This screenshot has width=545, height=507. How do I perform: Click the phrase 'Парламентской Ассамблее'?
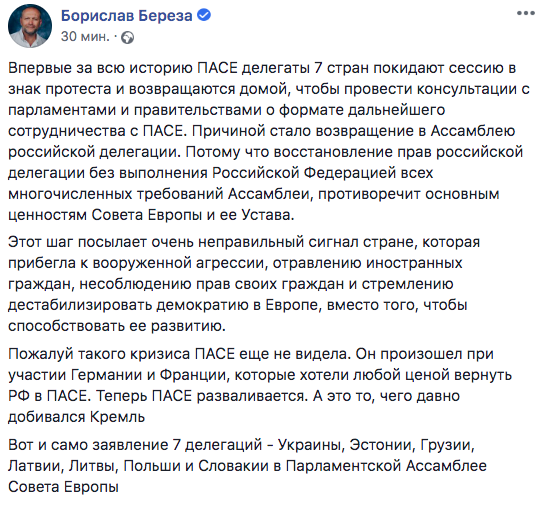pos(386,466)
